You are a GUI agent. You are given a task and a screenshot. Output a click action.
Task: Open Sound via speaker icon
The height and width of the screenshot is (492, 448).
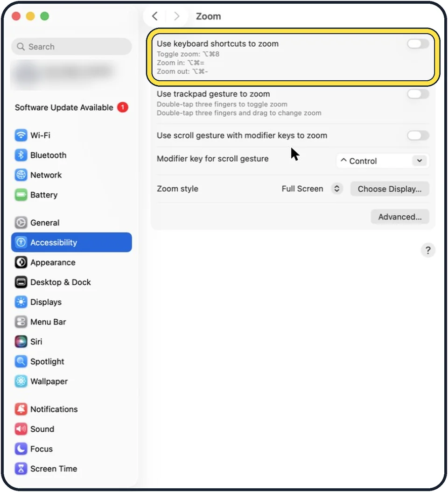(21, 429)
